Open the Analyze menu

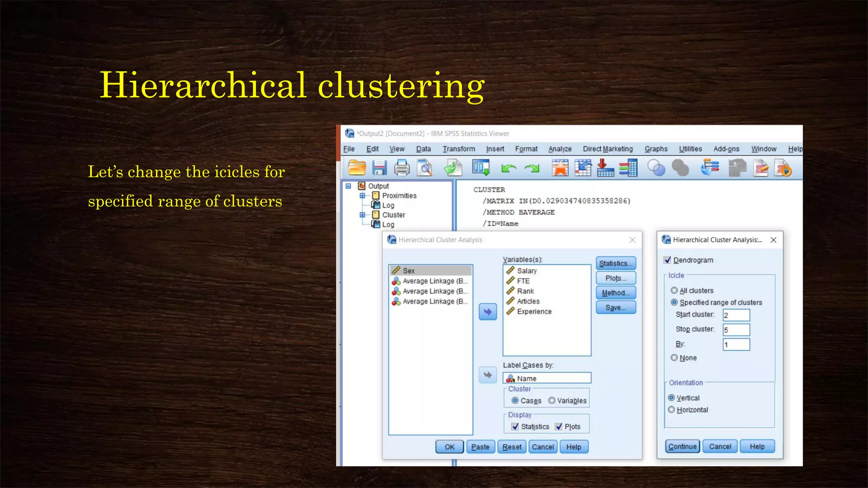point(560,149)
